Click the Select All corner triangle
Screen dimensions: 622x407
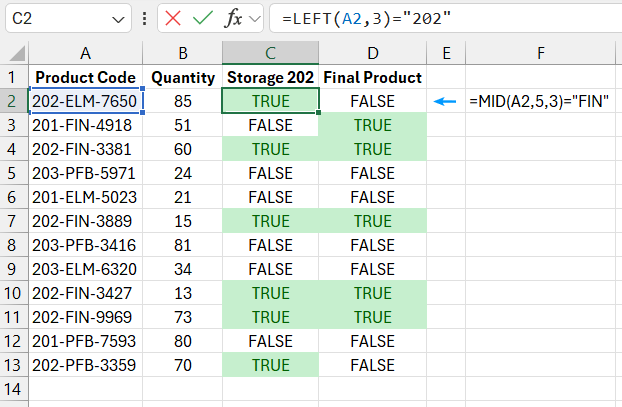click(x=14, y=53)
